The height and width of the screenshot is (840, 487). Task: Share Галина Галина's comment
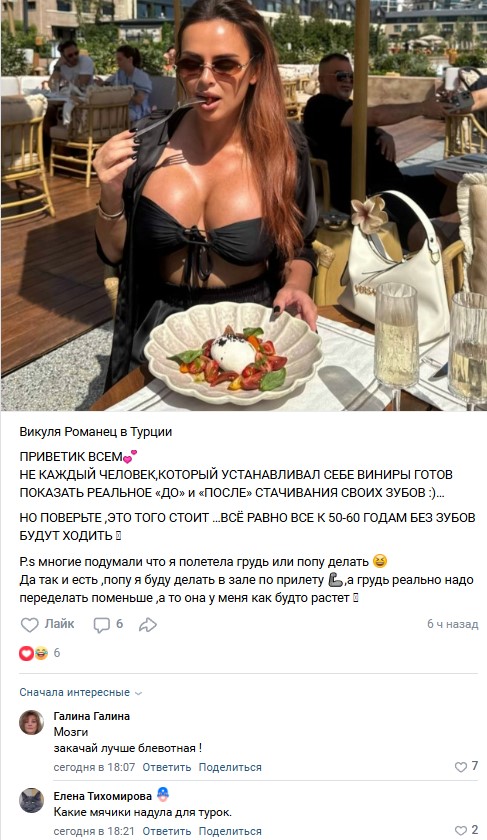pos(230,767)
